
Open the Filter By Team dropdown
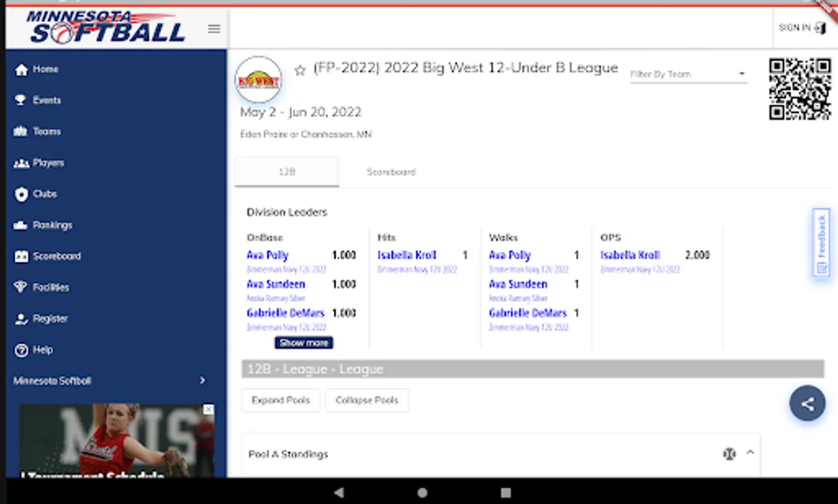point(688,74)
